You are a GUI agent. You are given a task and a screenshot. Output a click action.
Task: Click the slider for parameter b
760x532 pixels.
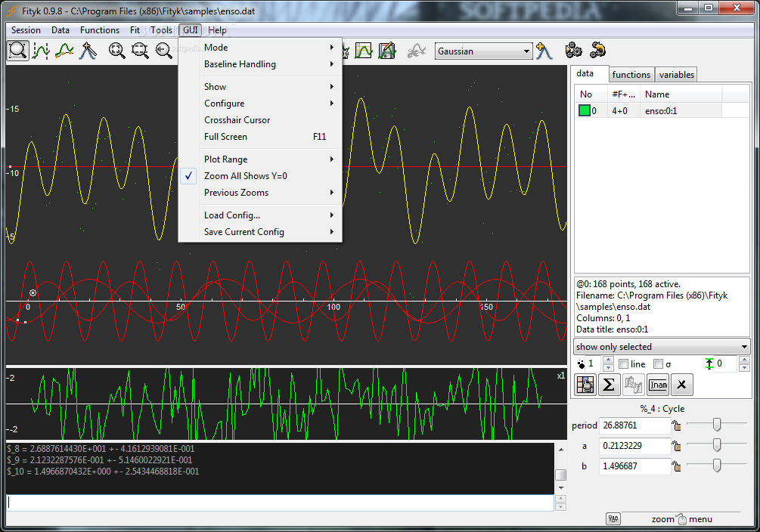tap(716, 466)
